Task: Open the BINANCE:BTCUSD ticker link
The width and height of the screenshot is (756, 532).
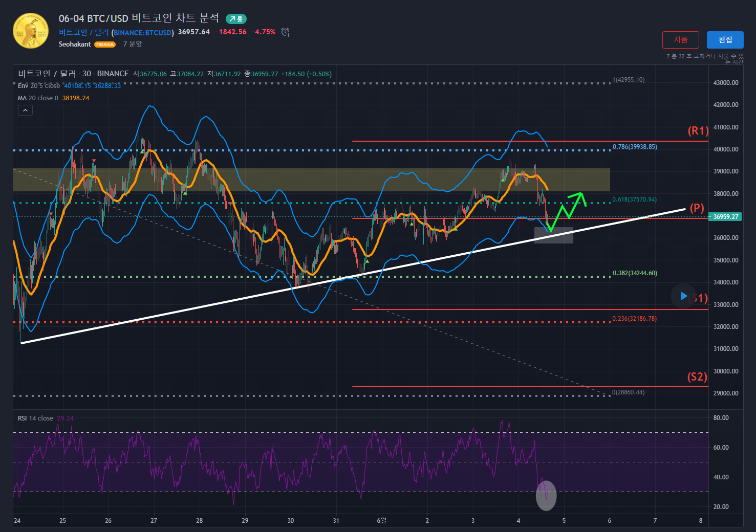Action: (x=143, y=33)
